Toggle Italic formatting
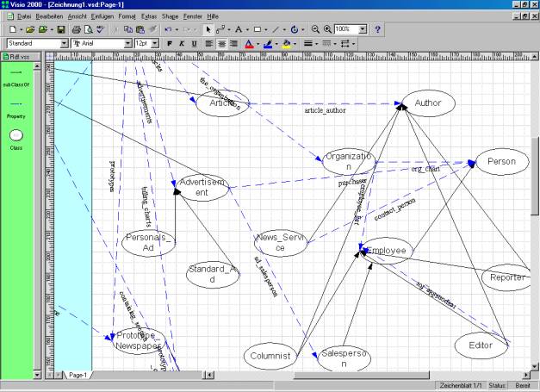This screenshot has height=392, width=540. [181, 43]
